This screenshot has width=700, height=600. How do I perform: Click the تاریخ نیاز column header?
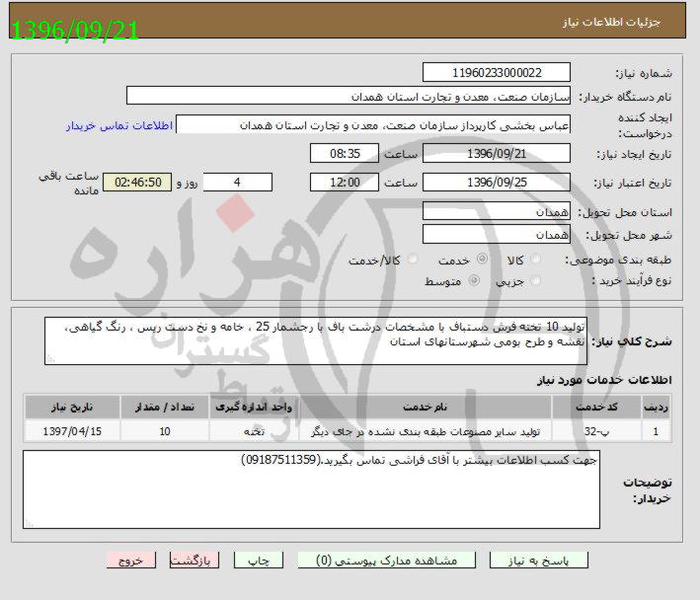[x=72, y=407]
